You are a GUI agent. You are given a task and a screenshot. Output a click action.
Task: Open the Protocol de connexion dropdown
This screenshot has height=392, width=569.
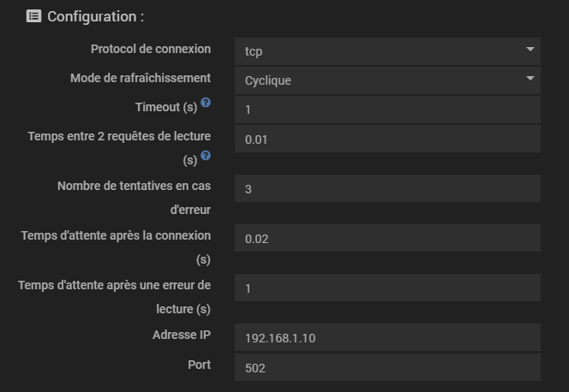(386, 50)
